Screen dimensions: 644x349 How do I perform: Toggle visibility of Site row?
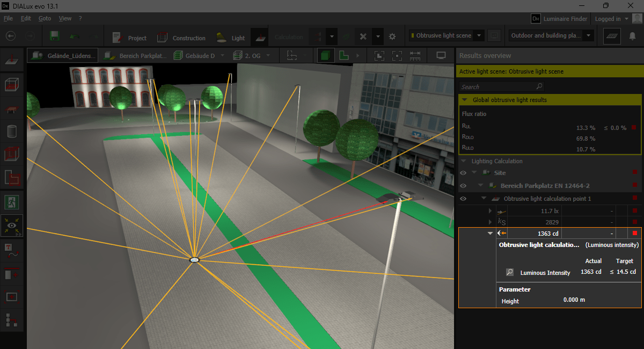(463, 173)
